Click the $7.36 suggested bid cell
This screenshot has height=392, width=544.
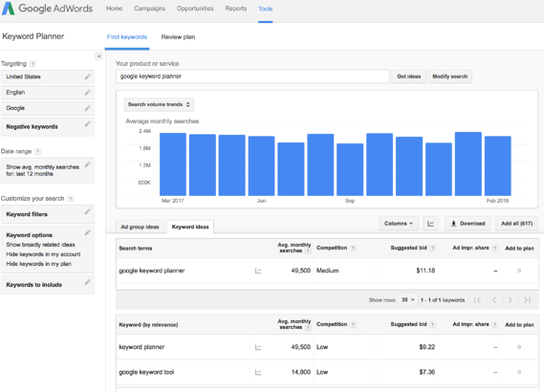click(x=427, y=372)
